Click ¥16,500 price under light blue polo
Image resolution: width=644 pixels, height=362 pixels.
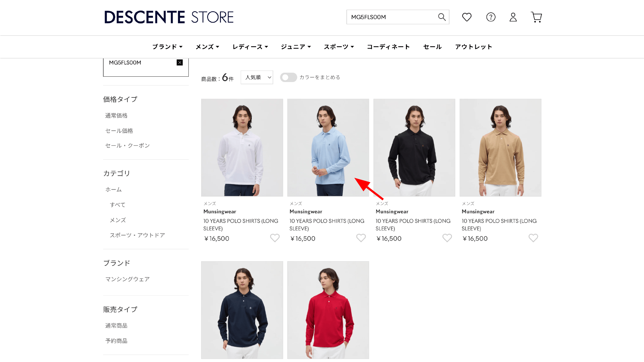tap(303, 239)
